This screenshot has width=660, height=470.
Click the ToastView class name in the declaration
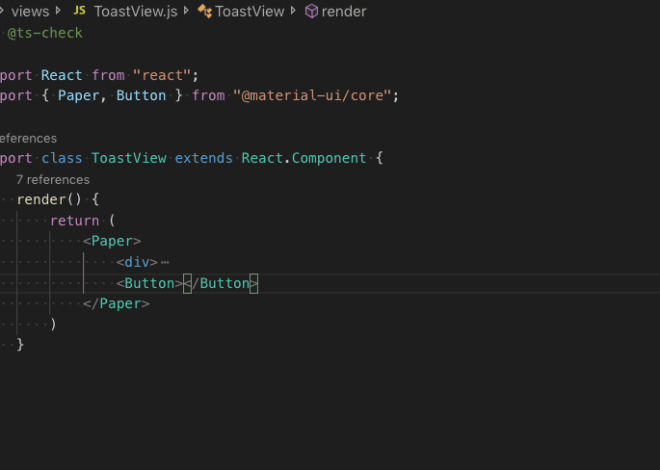pyautogui.click(x=129, y=159)
